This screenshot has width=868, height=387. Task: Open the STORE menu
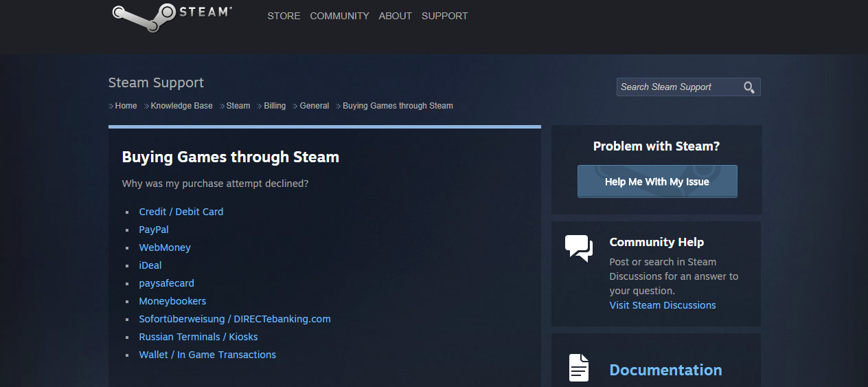[284, 16]
